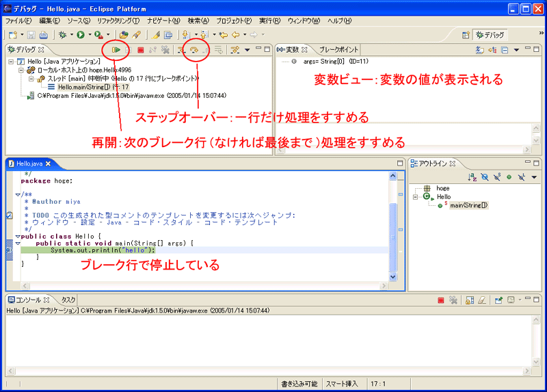Image resolution: width=547 pixels, height=392 pixels.
Task: Open the External Tools dropdown arrow
Action: tap(108, 35)
